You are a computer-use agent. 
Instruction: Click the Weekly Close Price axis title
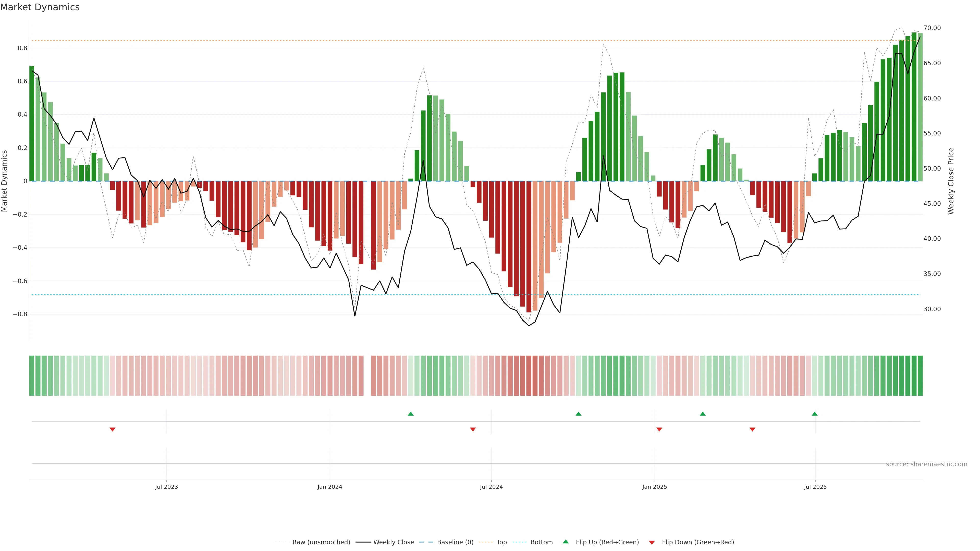tap(951, 181)
